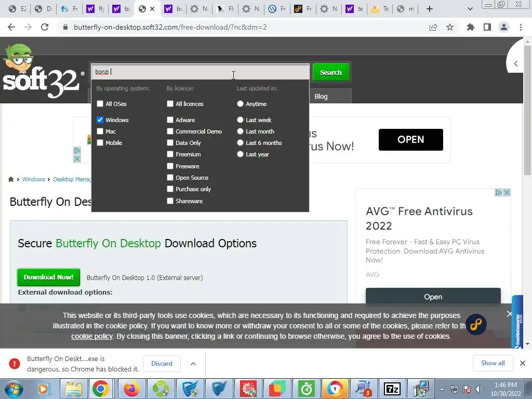Viewport: 532px width, 399px height.
Task: Check the Purchase only checkbox
Action: tap(170, 189)
